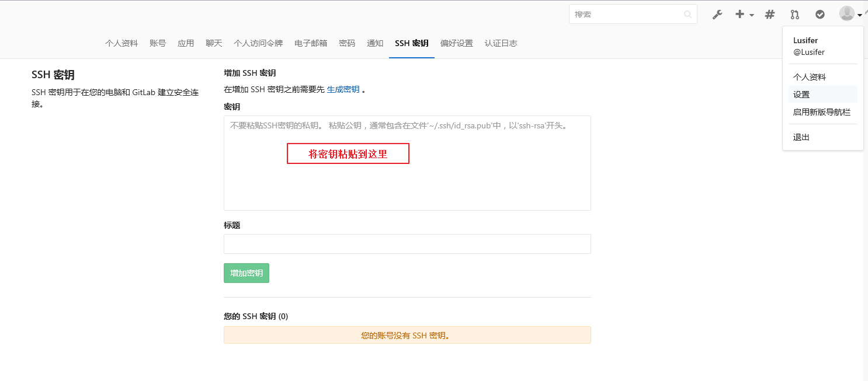Click the plus icon to create new
This screenshot has height=381, width=868.
tap(739, 15)
